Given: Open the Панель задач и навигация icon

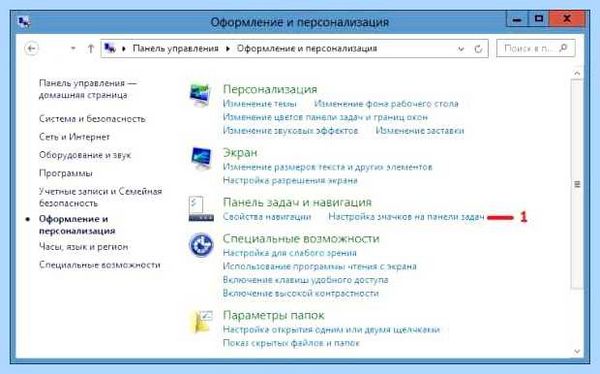Looking at the screenshot, I should 201,209.
